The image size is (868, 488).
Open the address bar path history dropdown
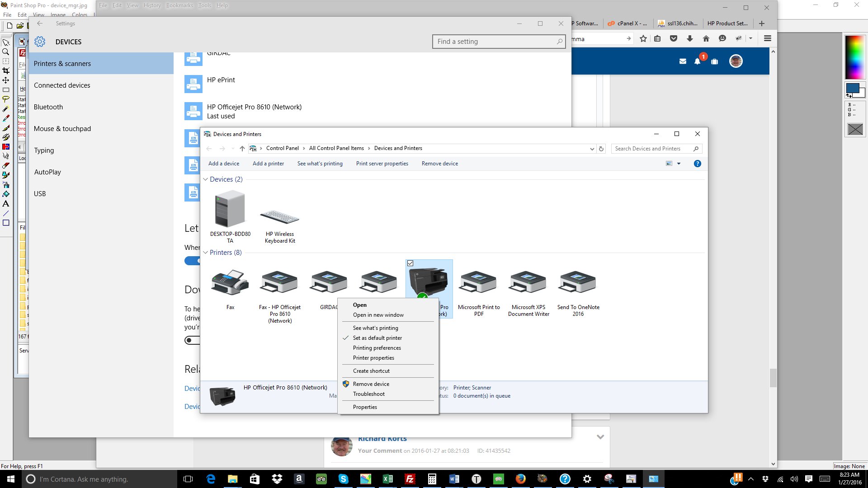[x=592, y=149]
